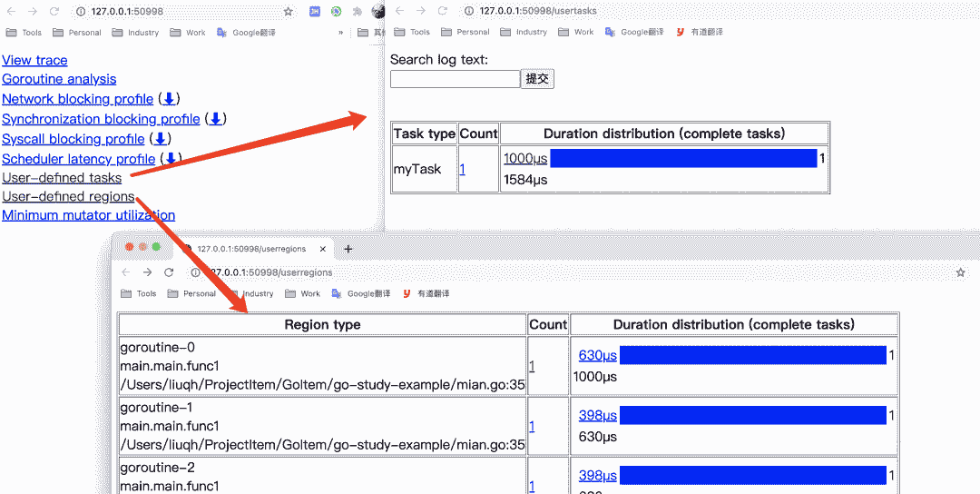Go back in the userregions window
The height and width of the screenshot is (494, 980).
[x=126, y=272]
